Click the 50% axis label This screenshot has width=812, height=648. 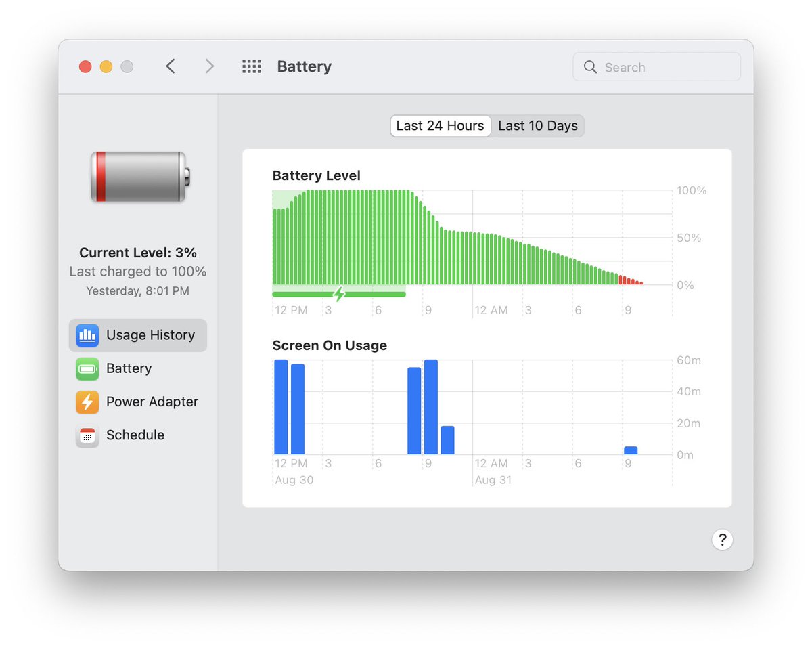[689, 238]
